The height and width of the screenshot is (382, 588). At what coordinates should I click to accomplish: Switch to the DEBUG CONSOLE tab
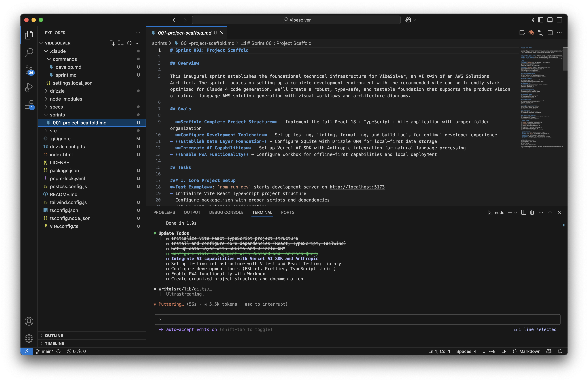(226, 212)
